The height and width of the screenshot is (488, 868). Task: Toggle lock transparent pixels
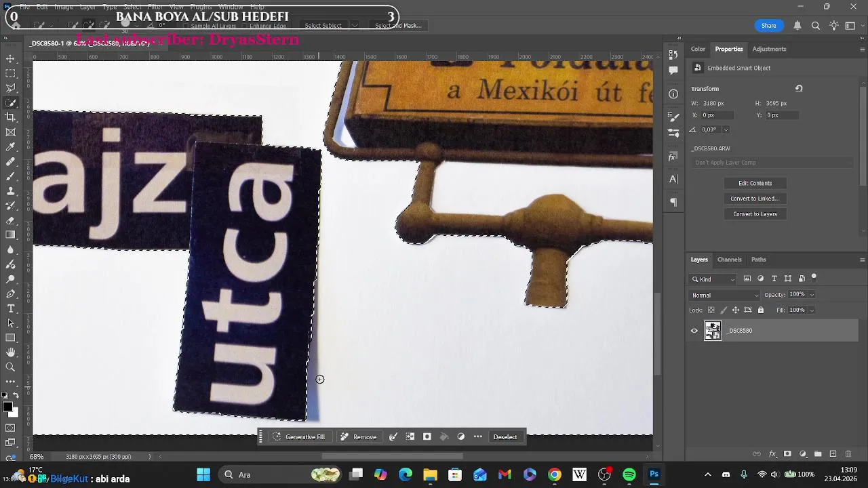[711, 310]
